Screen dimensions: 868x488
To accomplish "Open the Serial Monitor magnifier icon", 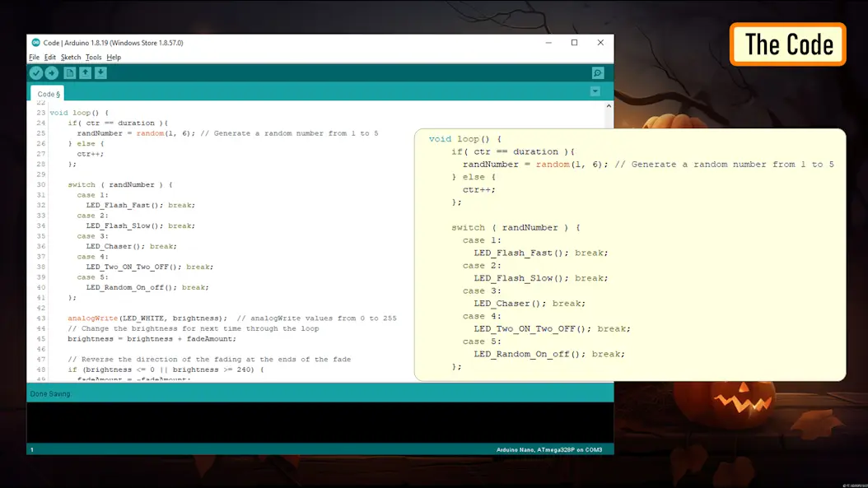I will (x=598, y=73).
